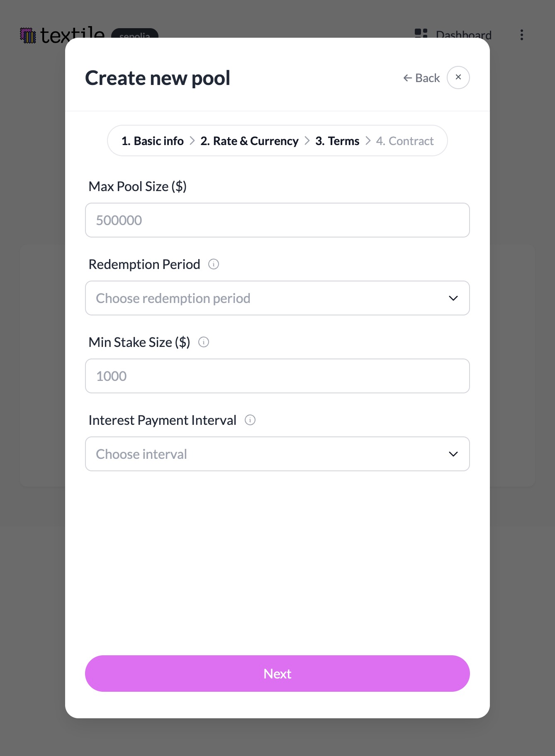Go to step 1. Basic info
Screen dimensions: 555x756
[x=152, y=141]
